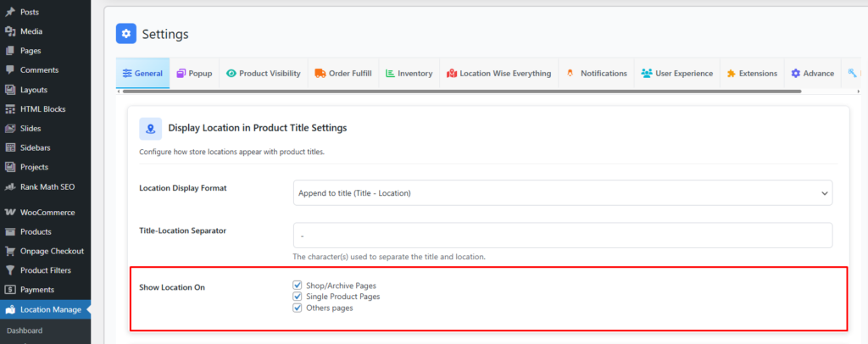Toggle the Others pages checkbox
The width and height of the screenshot is (868, 344).
tap(297, 308)
